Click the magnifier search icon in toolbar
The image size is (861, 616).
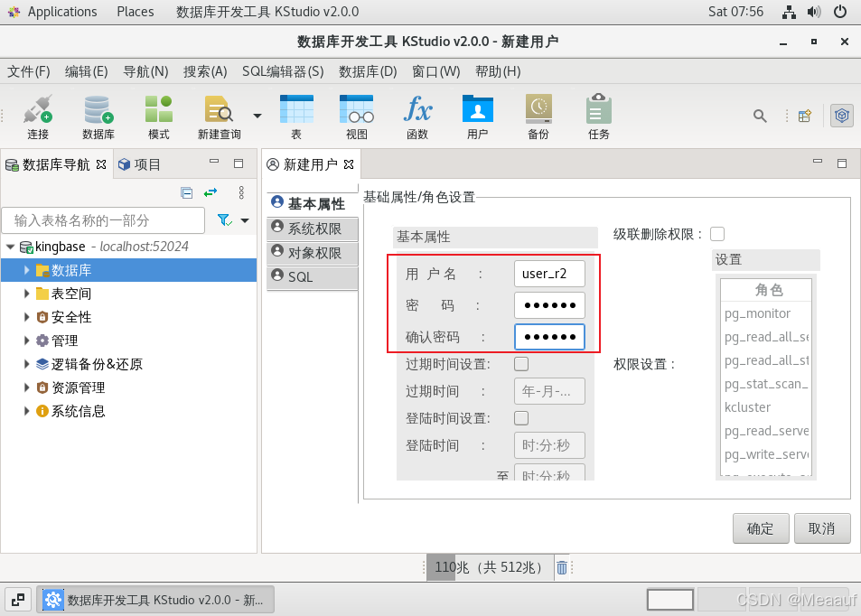pos(760,116)
